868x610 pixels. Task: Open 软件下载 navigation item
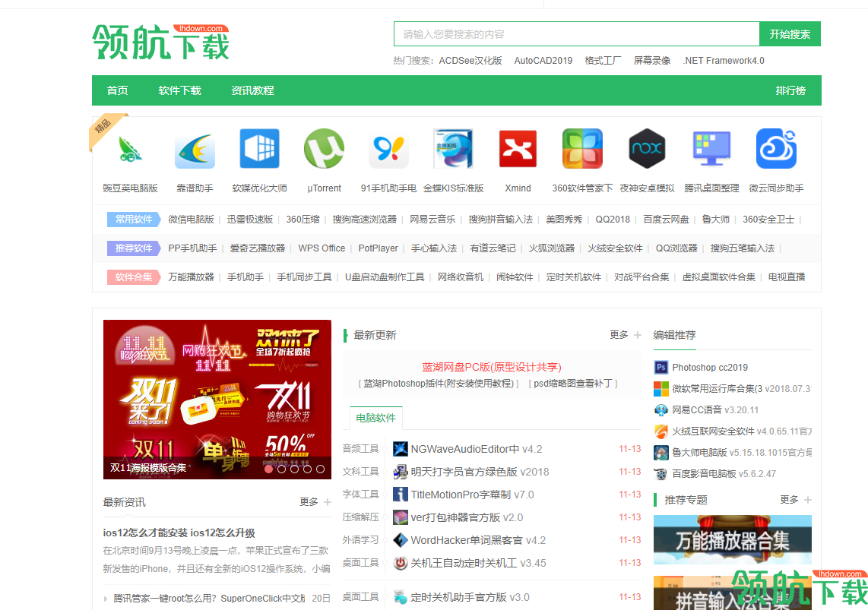tap(180, 90)
